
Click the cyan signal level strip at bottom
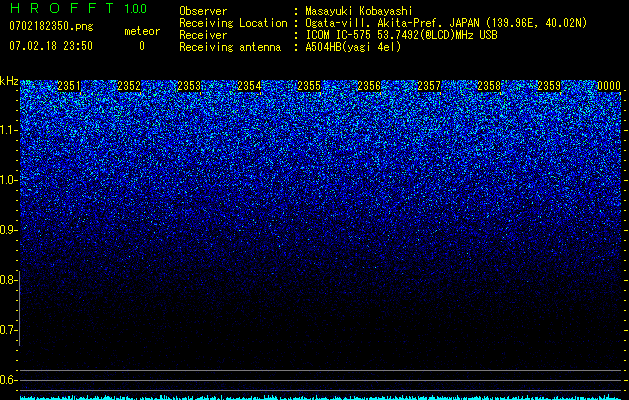pyautogui.click(x=321, y=398)
